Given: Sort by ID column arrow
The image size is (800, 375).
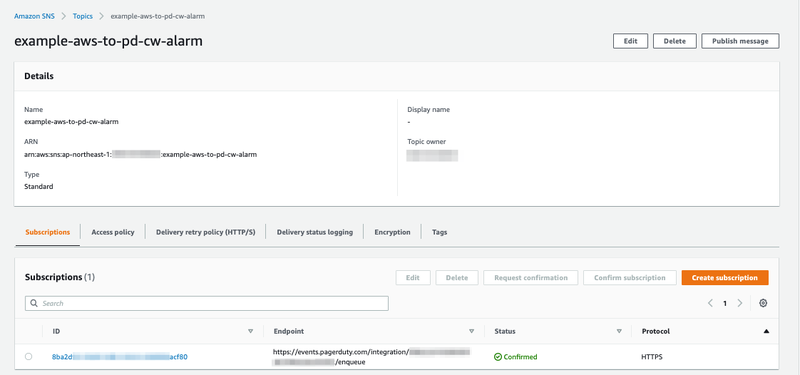Looking at the screenshot, I should pos(251,331).
